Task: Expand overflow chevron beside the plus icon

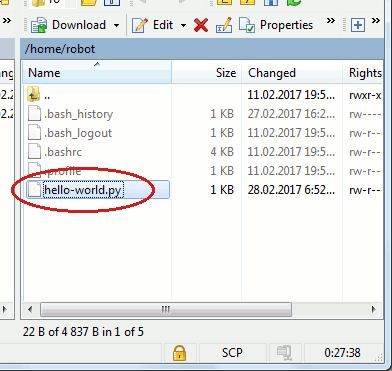Action: point(376,21)
